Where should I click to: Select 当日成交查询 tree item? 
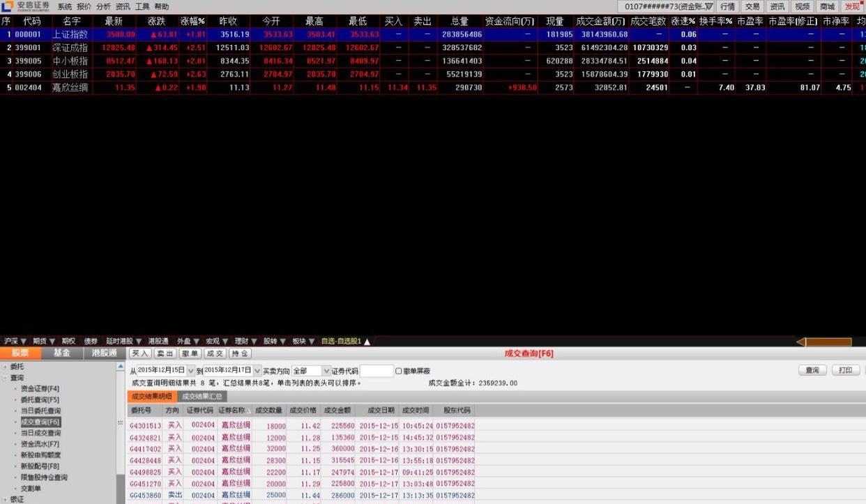pos(40,433)
